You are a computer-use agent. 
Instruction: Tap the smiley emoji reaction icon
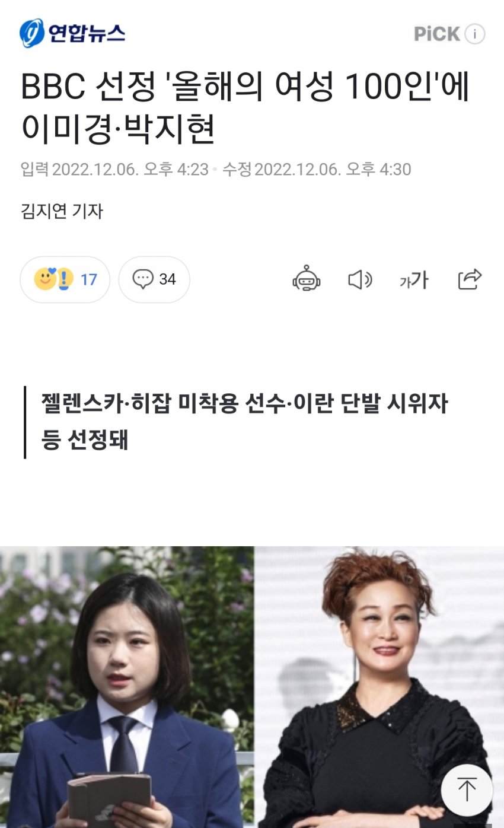45,279
